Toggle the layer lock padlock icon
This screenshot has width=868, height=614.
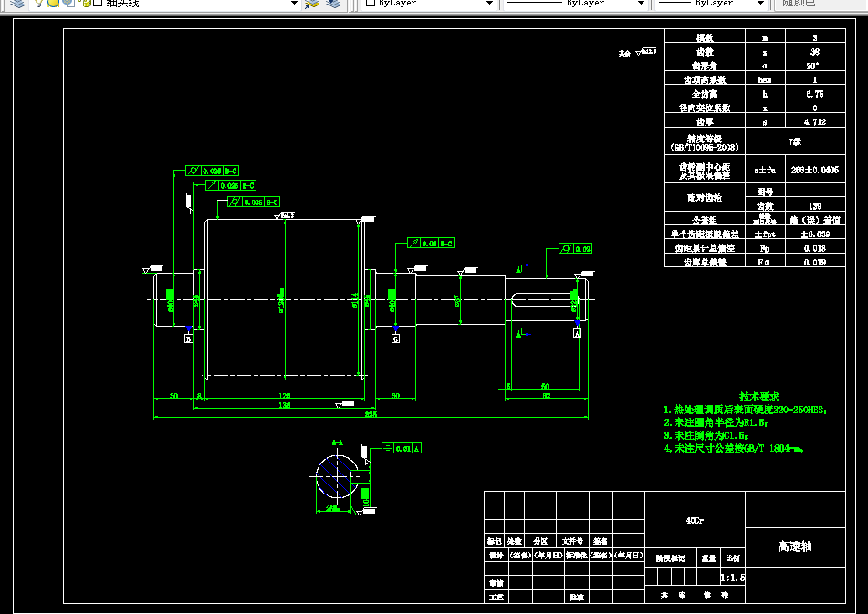click(x=86, y=4)
